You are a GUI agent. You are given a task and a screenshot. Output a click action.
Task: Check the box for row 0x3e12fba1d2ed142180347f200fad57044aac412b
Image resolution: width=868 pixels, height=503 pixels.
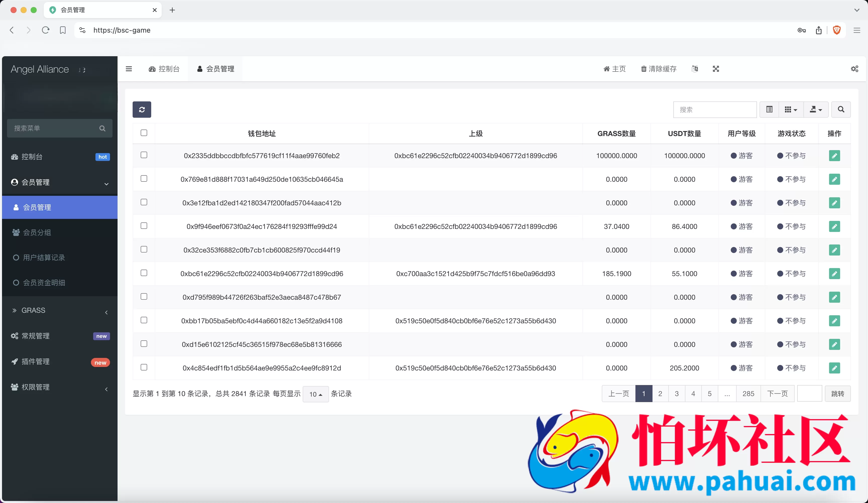click(144, 202)
